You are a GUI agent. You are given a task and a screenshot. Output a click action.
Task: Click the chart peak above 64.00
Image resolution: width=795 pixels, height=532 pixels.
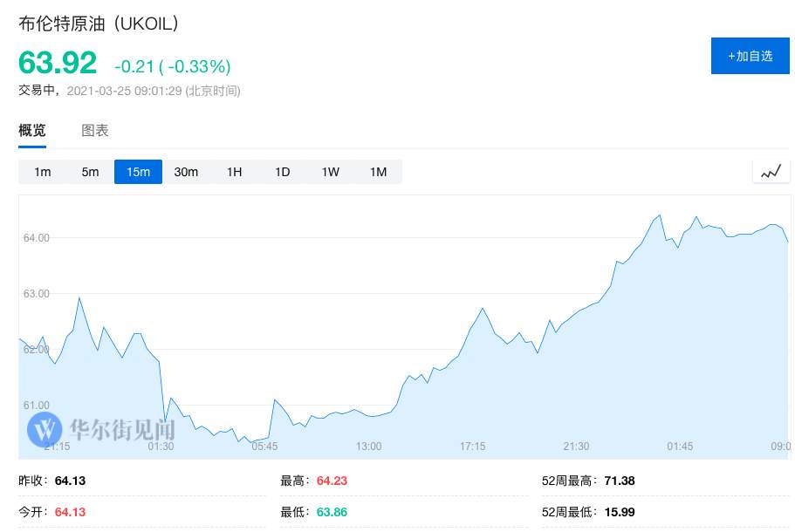point(660,215)
